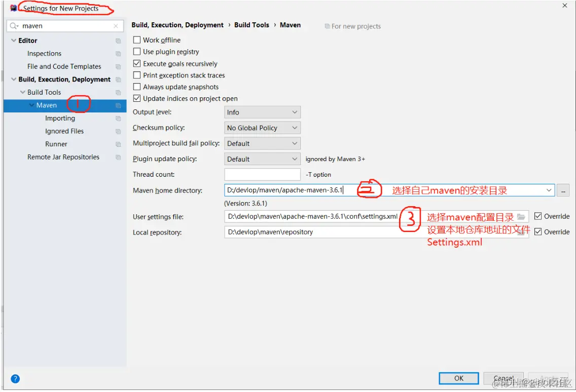
Task: Click the OK button
Action: (x=459, y=378)
